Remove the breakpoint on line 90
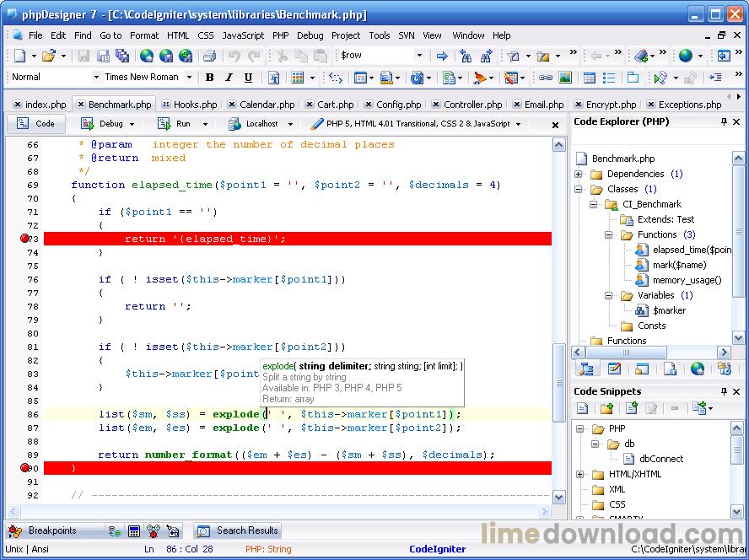This screenshot has height=560, width=749. click(x=24, y=468)
